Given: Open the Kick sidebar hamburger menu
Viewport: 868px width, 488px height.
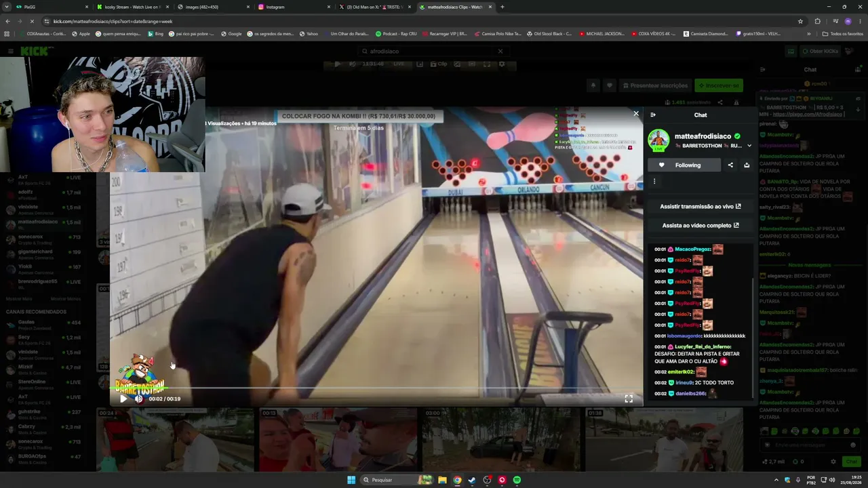Looking at the screenshot, I should [x=10, y=51].
